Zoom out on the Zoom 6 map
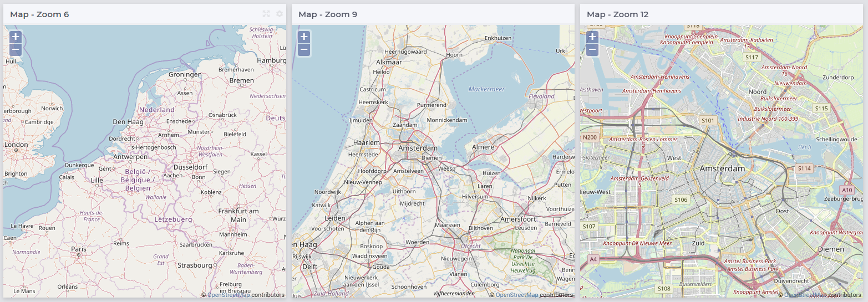868x302 pixels. [x=16, y=50]
